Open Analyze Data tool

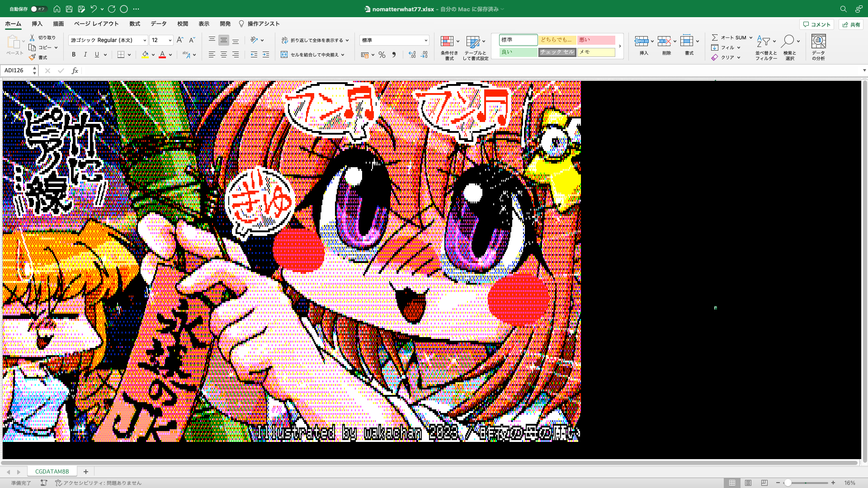pos(818,47)
